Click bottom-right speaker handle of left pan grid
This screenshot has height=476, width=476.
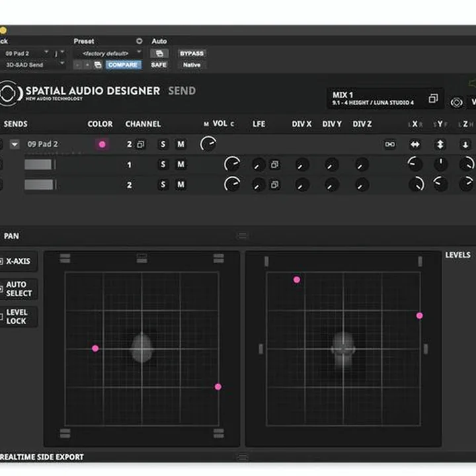(219, 434)
